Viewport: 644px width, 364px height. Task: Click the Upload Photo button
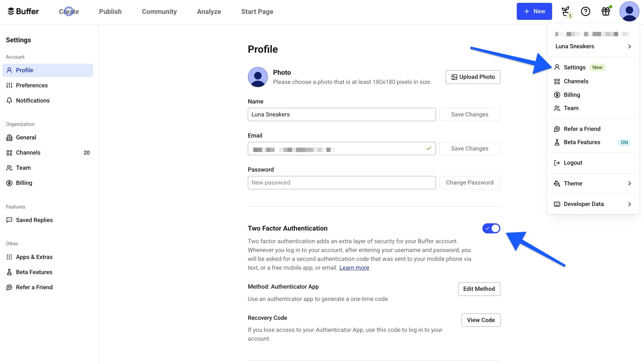pos(473,77)
